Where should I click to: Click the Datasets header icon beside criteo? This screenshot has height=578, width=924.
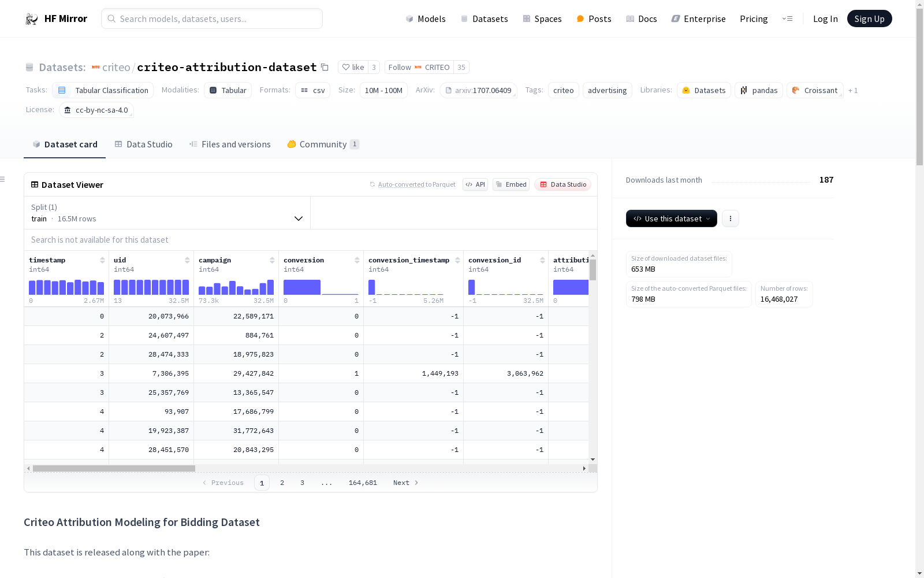click(x=29, y=68)
